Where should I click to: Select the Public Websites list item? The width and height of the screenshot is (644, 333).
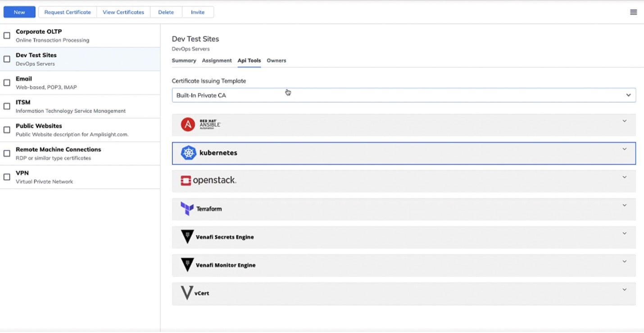point(80,130)
